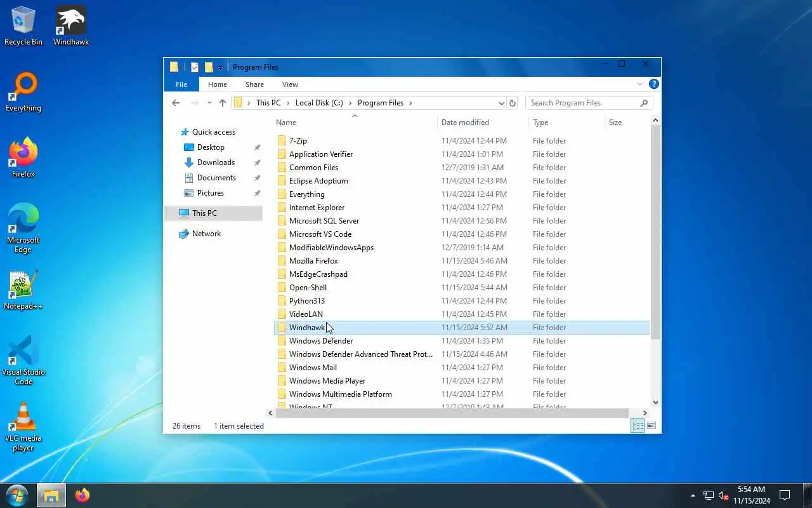Launch the VLC media player desktop shortcut
812x508 pixels.
tap(23, 427)
